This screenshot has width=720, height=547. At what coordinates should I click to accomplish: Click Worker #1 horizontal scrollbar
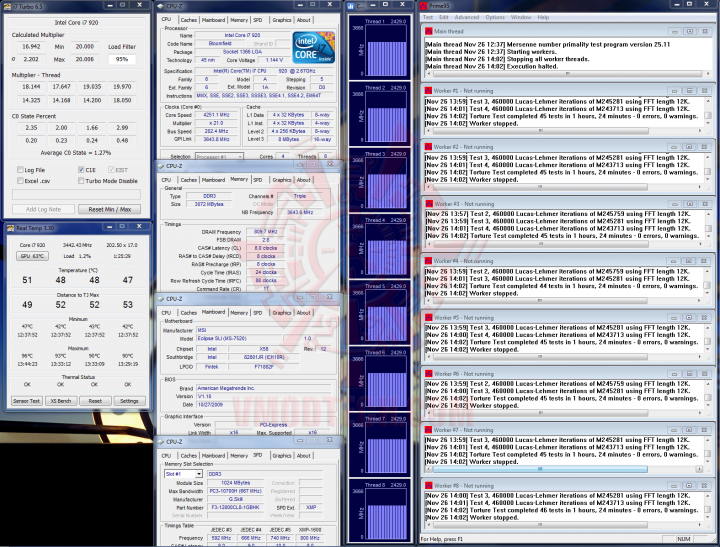point(563,131)
